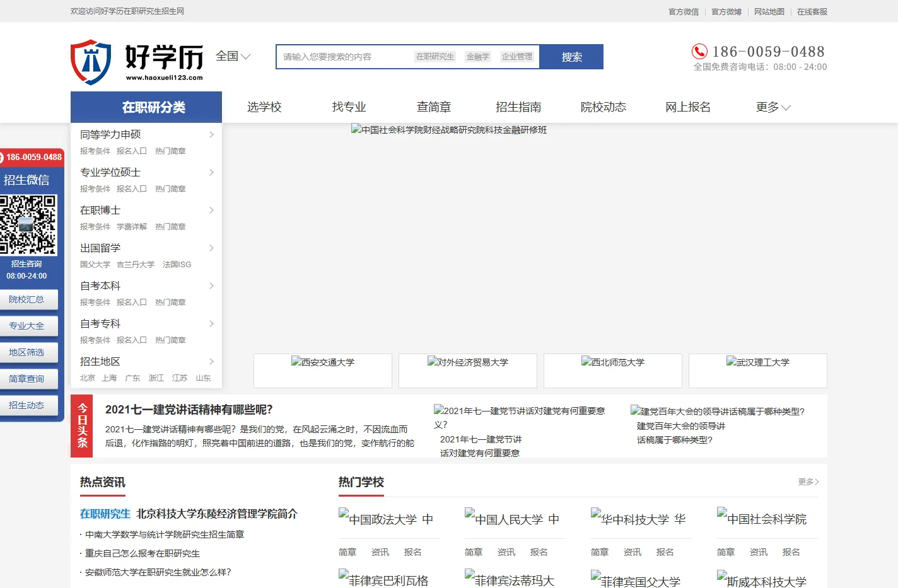Click the blue 搜索 button
Screen dimensions: 898x588
click(x=571, y=57)
